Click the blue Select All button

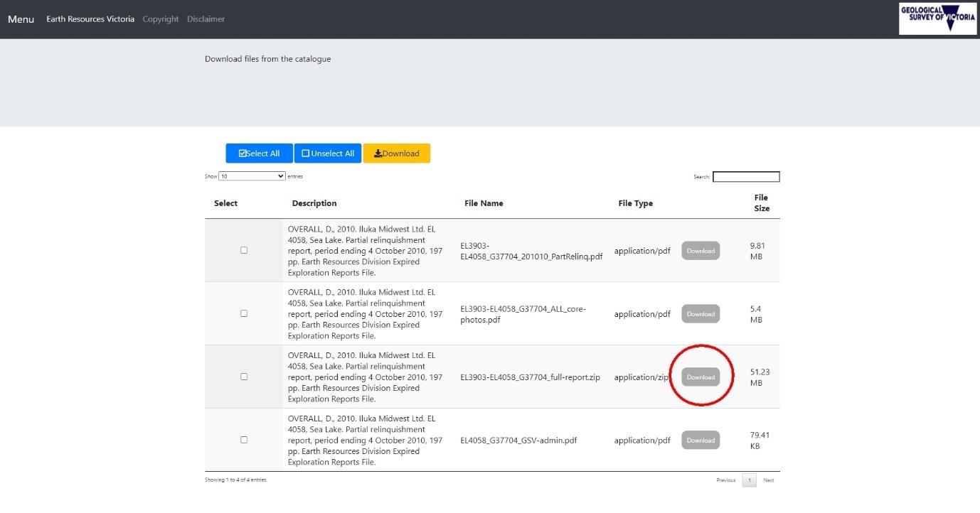click(260, 153)
